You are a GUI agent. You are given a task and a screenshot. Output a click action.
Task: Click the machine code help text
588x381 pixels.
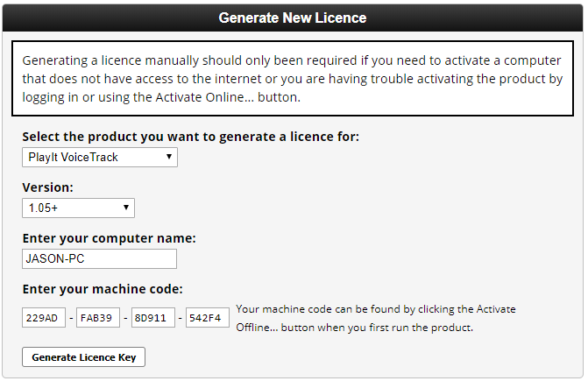[x=376, y=318]
